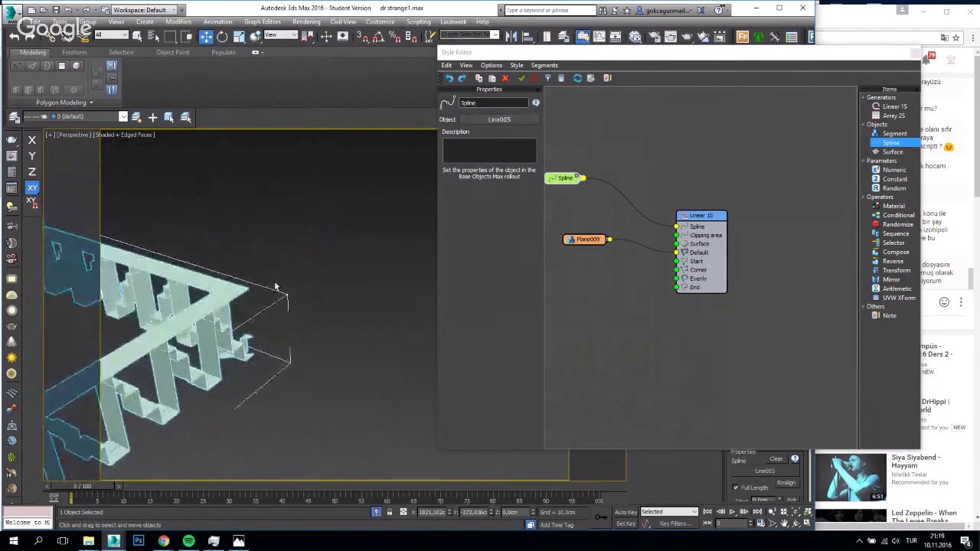Switch to the Freeform ribbon tab
The height and width of the screenshot is (551, 980).
pyautogui.click(x=74, y=52)
